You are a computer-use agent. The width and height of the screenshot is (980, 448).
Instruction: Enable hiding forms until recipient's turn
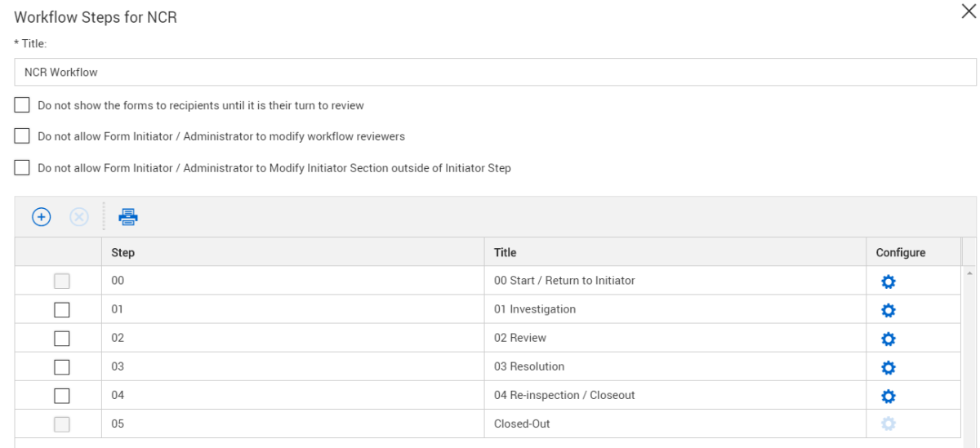click(x=22, y=105)
